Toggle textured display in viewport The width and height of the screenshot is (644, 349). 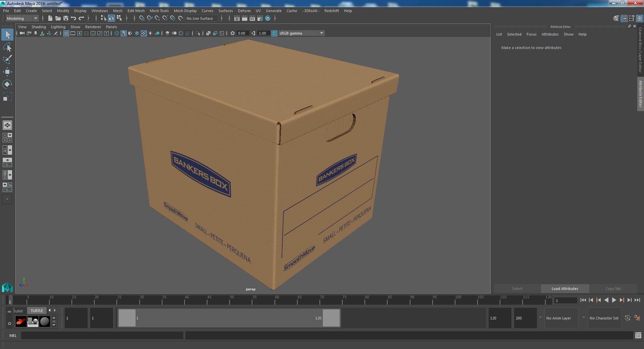click(144, 33)
